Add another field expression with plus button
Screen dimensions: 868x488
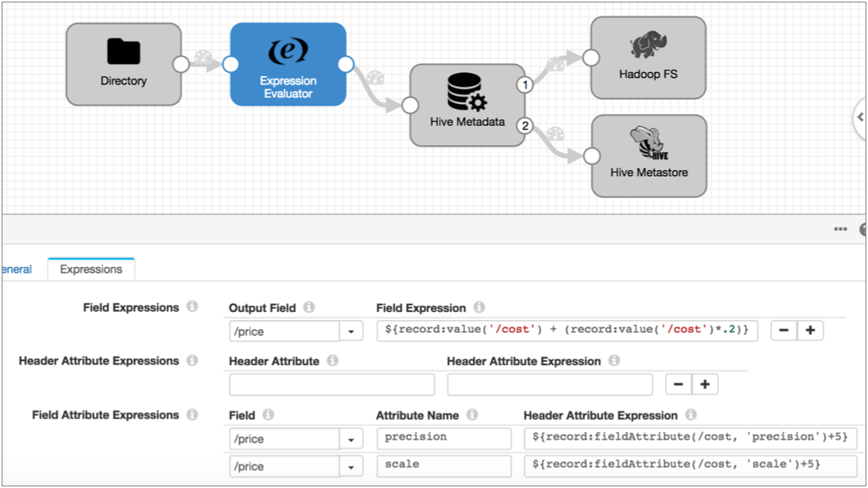[810, 331]
